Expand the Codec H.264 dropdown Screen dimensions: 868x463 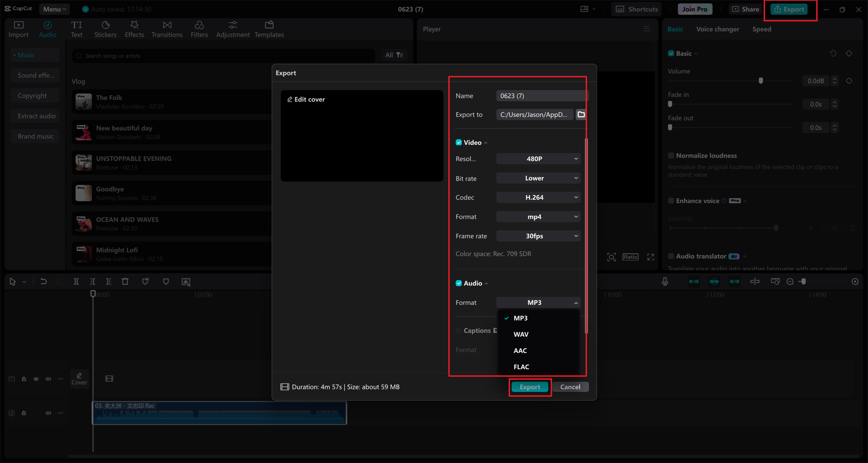538,197
